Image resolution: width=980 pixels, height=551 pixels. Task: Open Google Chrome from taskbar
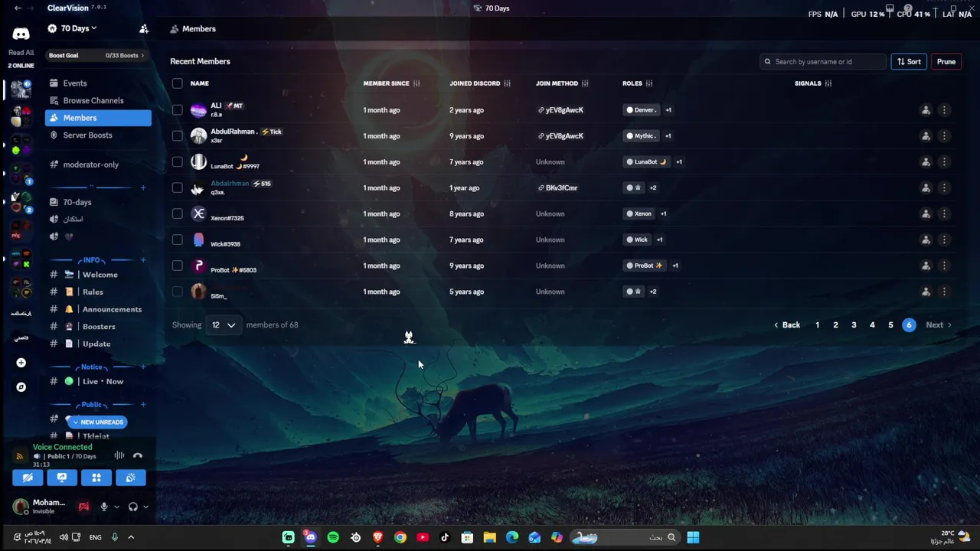coord(400,537)
